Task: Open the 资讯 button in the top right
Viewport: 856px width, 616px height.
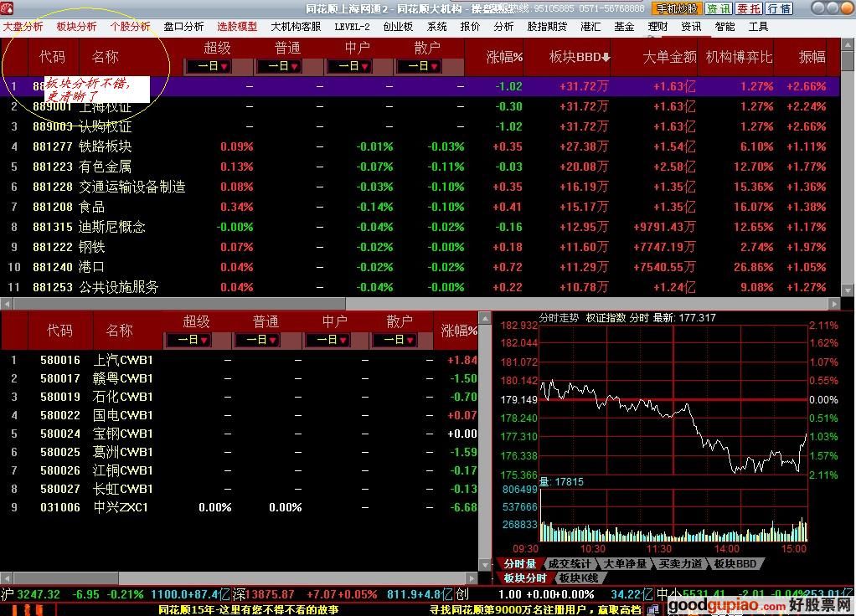Action: click(718, 8)
